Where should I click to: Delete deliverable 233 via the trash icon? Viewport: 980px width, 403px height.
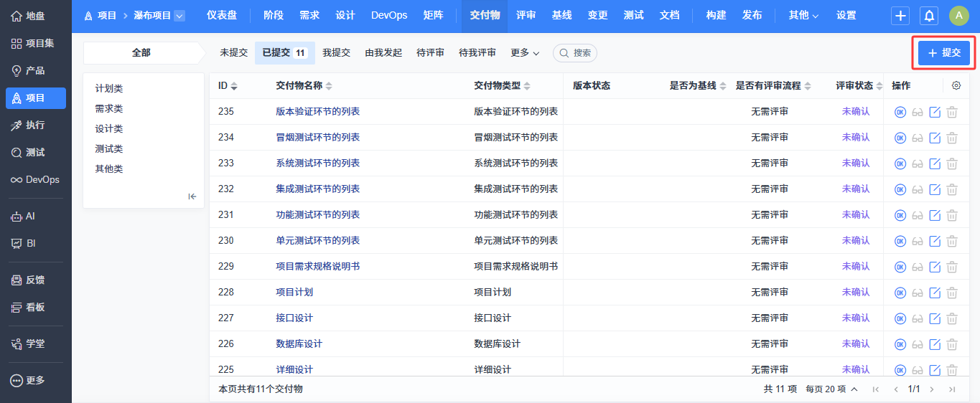952,163
